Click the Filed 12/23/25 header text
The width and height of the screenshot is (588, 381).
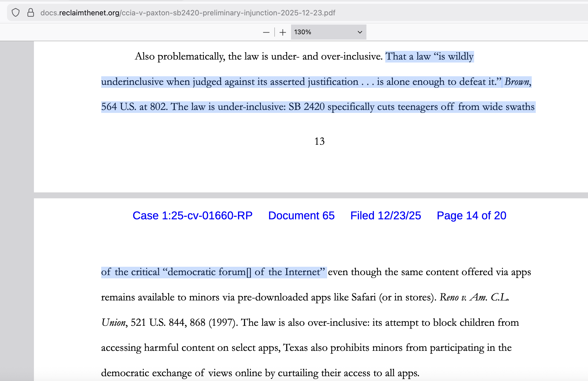pyautogui.click(x=386, y=216)
